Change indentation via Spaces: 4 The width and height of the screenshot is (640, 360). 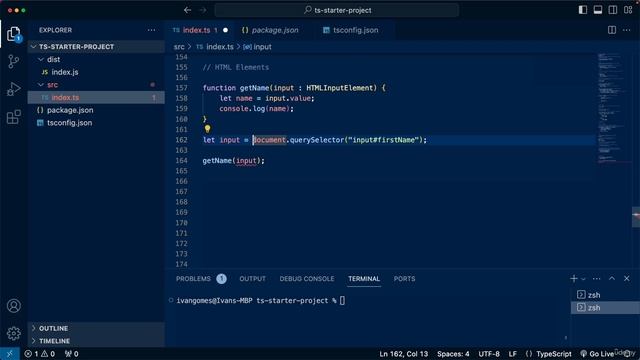pos(453,354)
